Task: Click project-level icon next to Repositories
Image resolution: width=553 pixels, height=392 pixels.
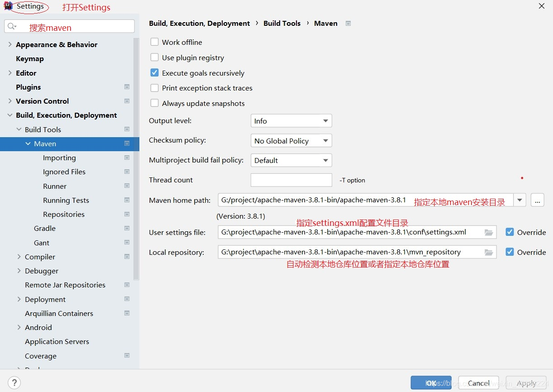Action: (127, 214)
